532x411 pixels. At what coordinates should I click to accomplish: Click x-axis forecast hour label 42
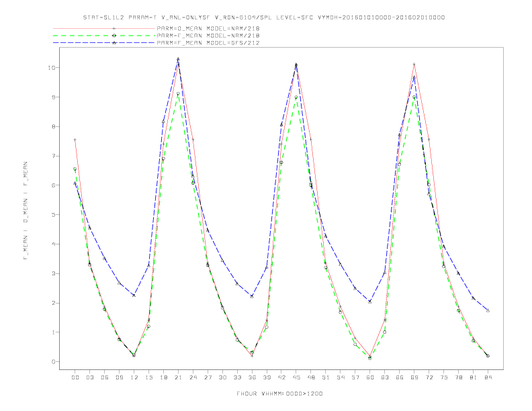click(x=281, y=377)
